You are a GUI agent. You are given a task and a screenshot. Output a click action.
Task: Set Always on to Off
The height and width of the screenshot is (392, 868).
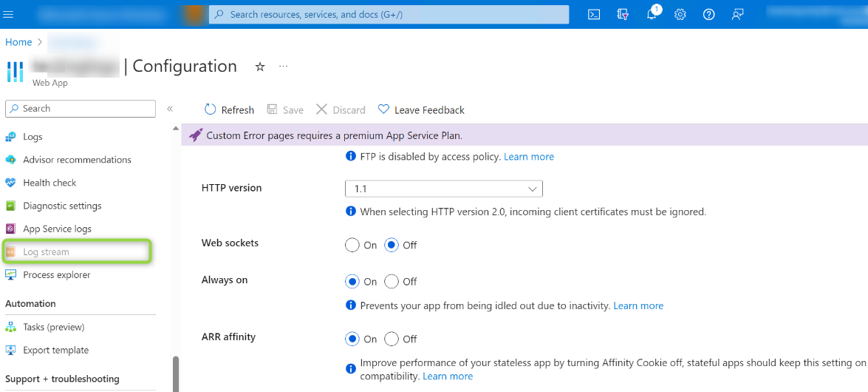point(392,282)
